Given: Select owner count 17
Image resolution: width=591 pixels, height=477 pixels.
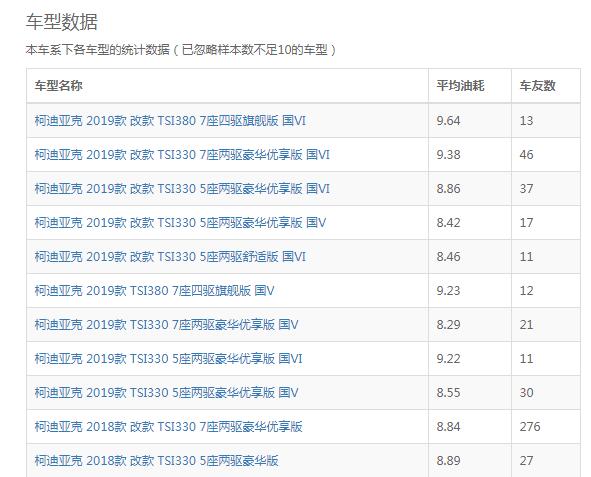Looking at the screenshot, I should (x=526, y=222).
